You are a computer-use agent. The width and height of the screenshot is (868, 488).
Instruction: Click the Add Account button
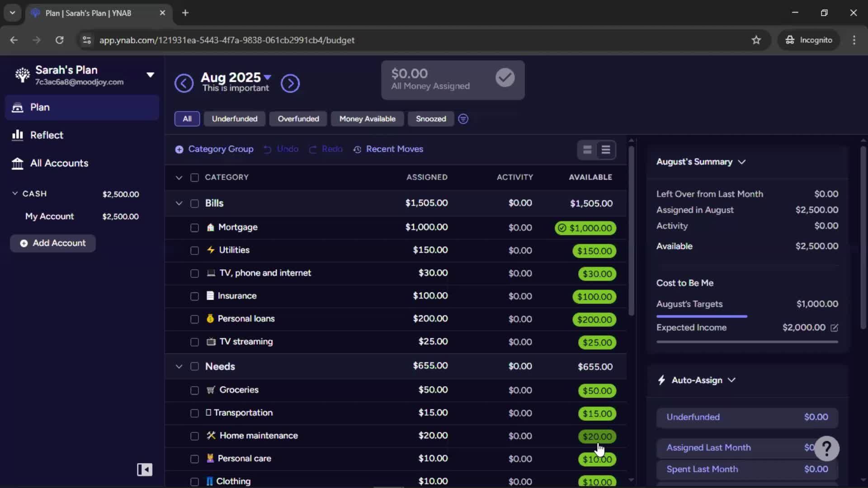pyautogui.click(x=53, y=243)
